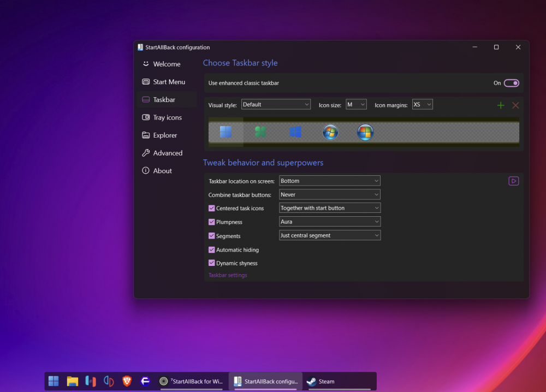Select the Windows 11 style start icon
This screenshot has height=392, width=546.
tap(225, 132)
